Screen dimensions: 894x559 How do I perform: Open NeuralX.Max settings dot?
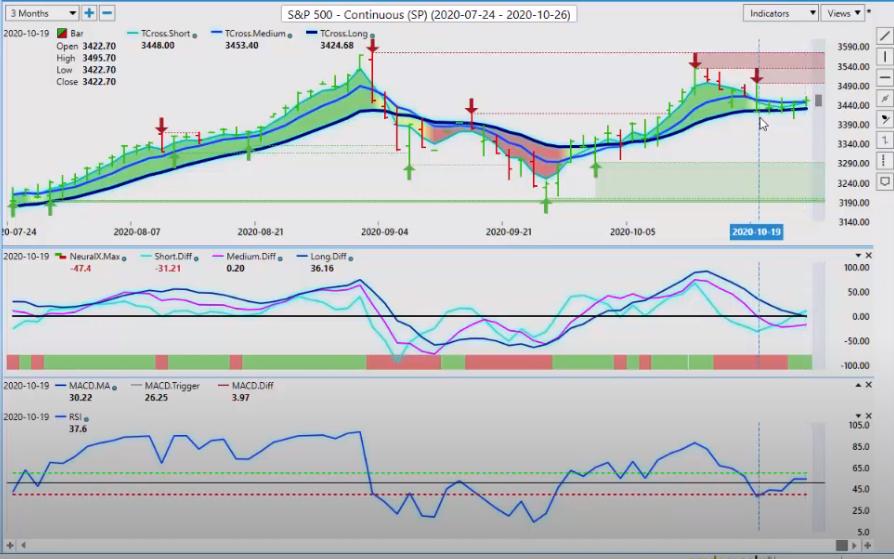pyautogui.click(x=124, y=258)
